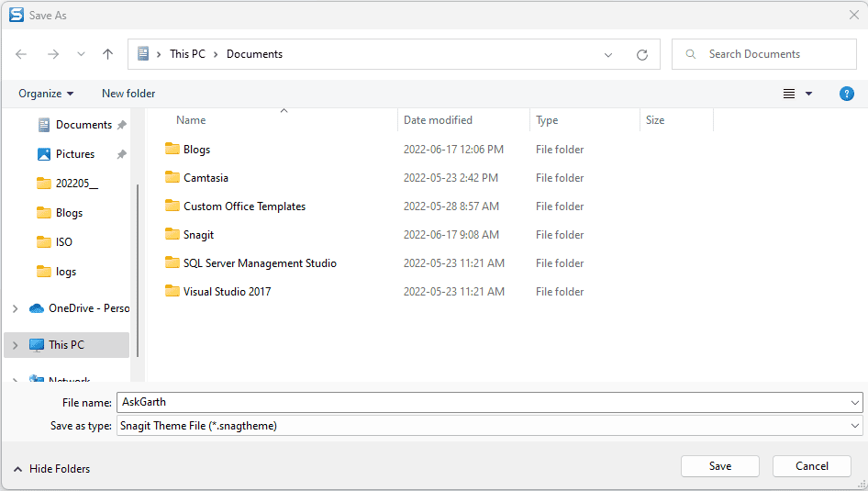Image resolution: width=868 pixels, height=491 pixels.
Task: Click the Refresh icon in address bar
Action: [642, 55]
